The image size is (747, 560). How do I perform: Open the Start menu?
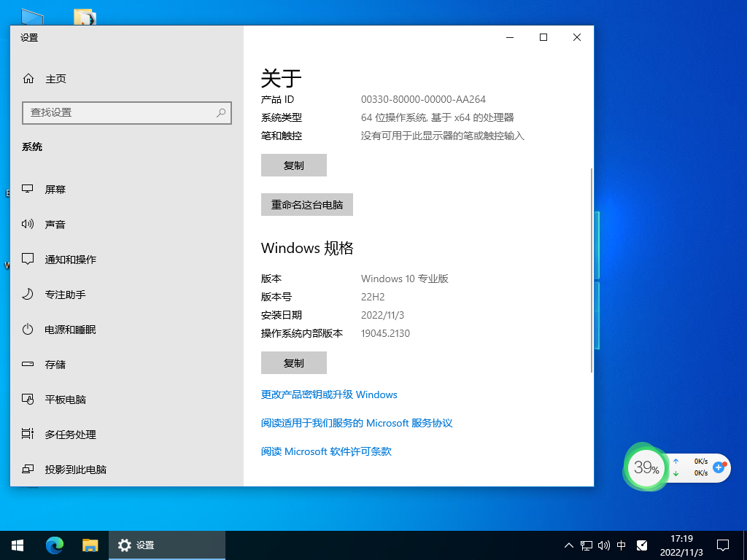tap(17, 545)
